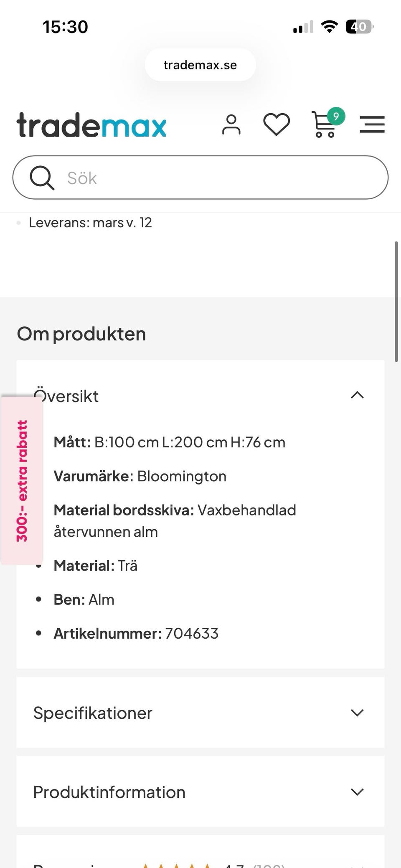
Task: Tap the Wi-Fi status icon
Action: tap(329, 27)
